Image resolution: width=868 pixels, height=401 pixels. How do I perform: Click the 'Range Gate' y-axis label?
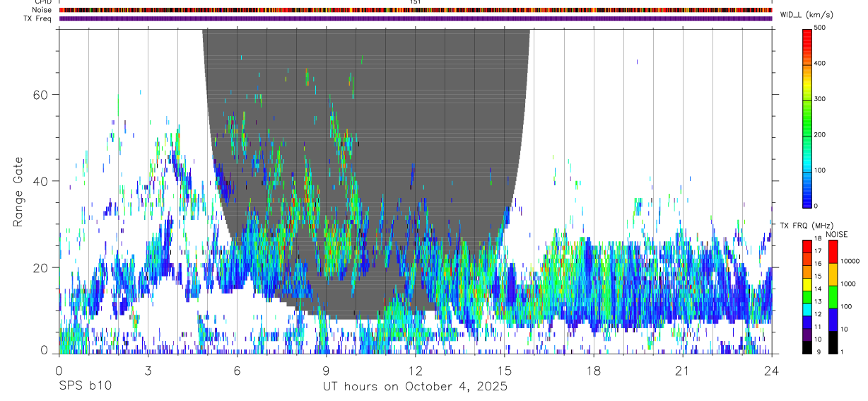point(18,192)
